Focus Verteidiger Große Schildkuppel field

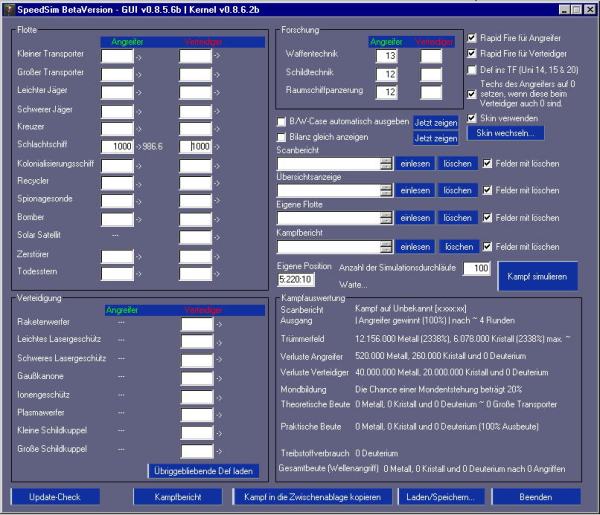click(x=197, y=451)
